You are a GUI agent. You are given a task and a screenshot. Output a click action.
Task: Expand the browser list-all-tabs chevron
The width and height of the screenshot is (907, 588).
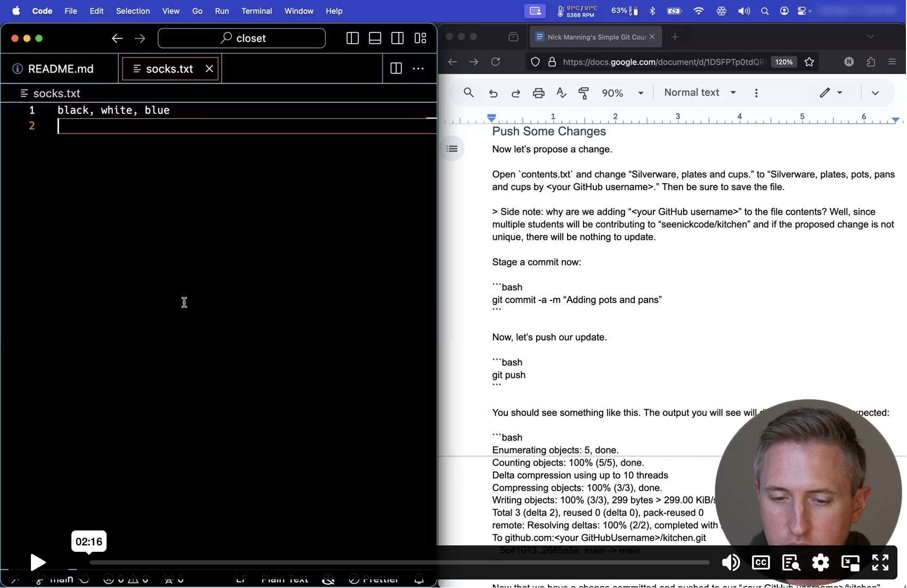pyautogui.click(x=870, y=37)
